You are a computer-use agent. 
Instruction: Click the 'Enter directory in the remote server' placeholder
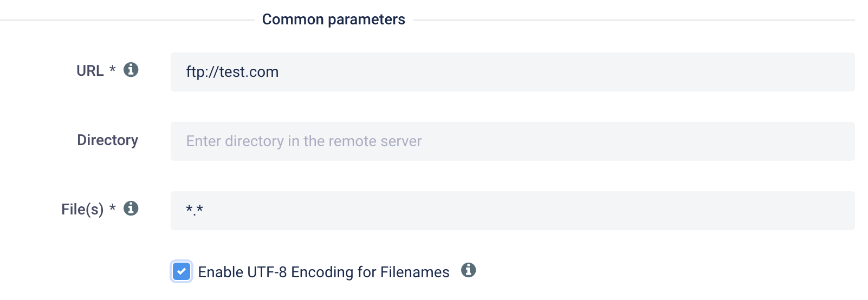click(304, 141)
